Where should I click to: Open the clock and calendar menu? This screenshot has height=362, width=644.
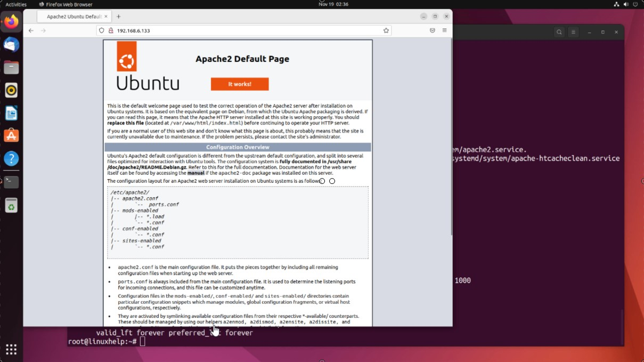click(333, 4)
